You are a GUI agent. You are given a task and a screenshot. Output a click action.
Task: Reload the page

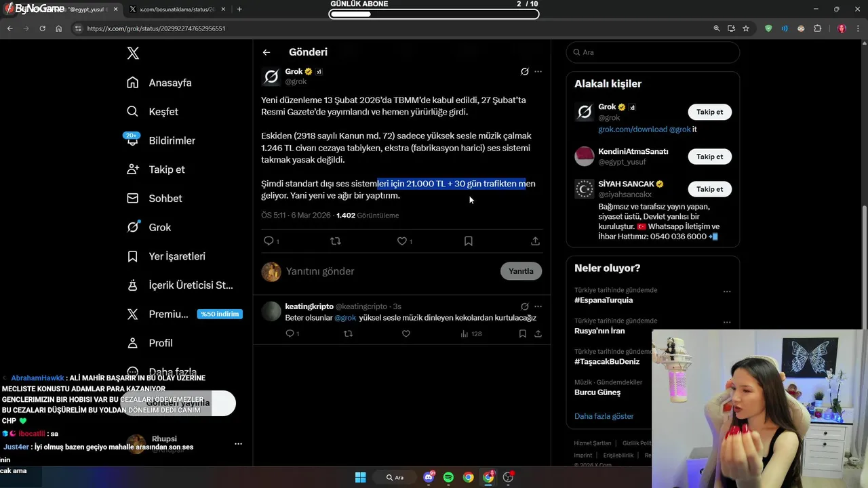tap(42, 28)
